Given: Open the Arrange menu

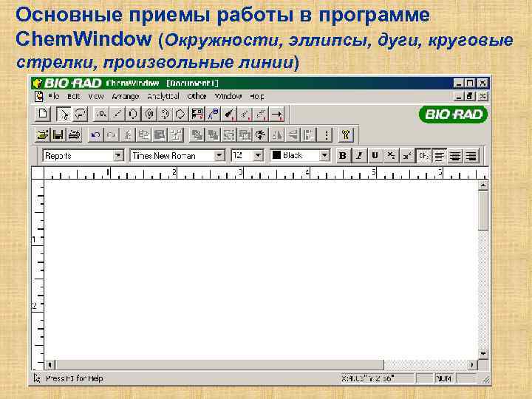Looking at the screenshot, I should pyautogui.click(x=126, y=96).
